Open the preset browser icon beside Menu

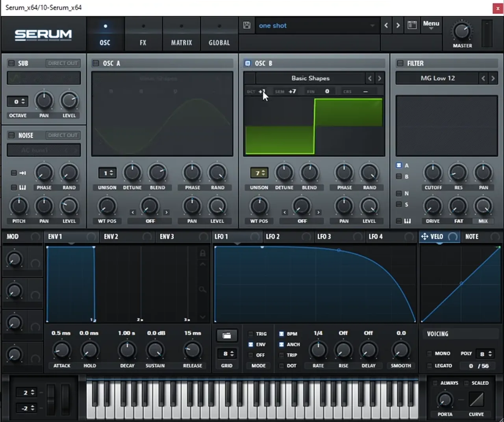tap(412, 25)
